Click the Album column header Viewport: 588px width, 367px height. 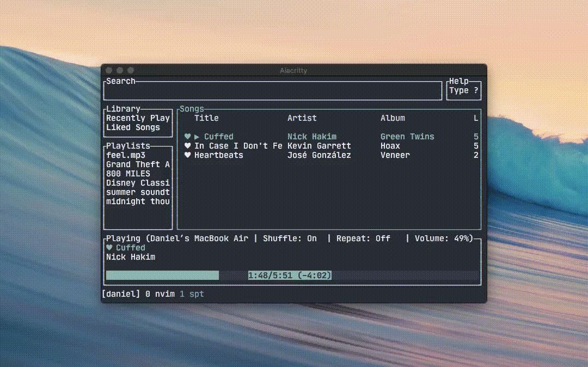393,118
